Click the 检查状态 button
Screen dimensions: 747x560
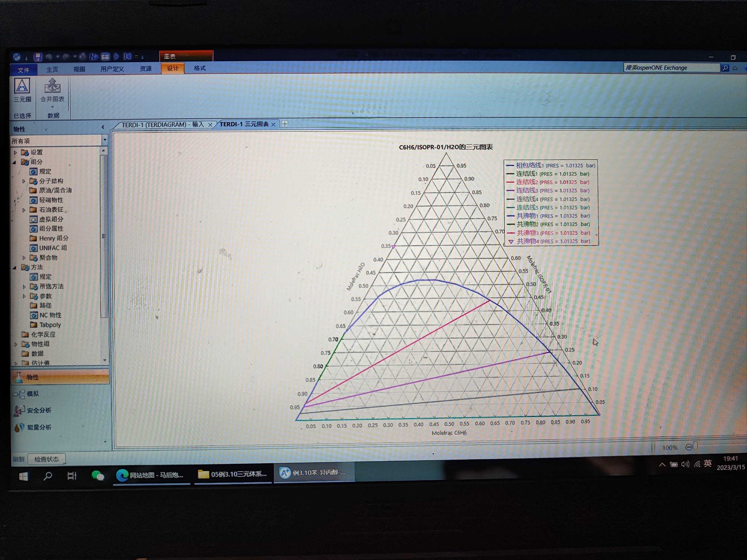(47, 459)
